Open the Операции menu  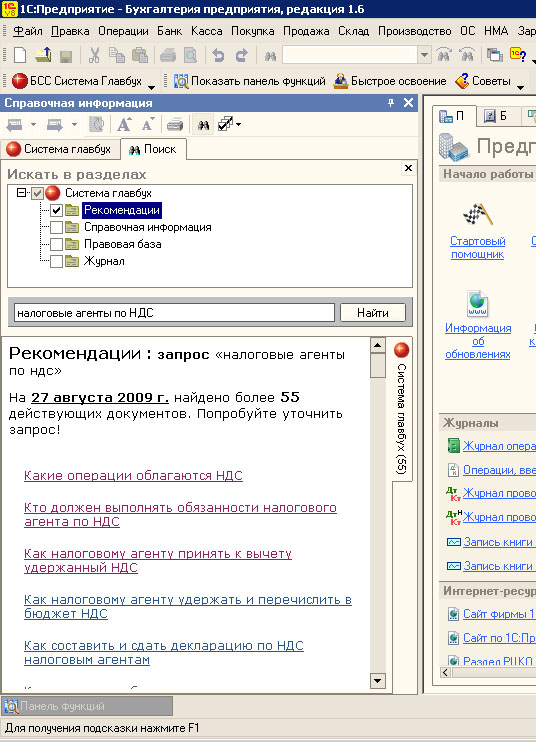click(x=123, y=31)
